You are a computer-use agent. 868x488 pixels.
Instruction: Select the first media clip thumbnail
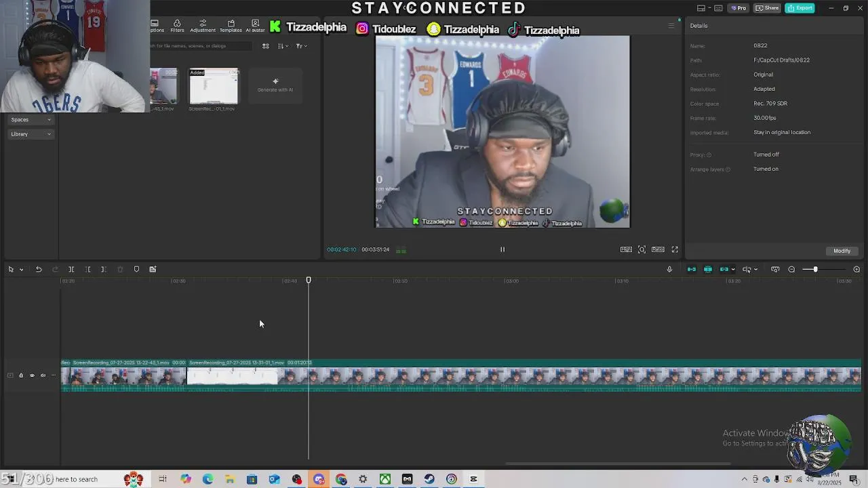click(x=163, y=87)
